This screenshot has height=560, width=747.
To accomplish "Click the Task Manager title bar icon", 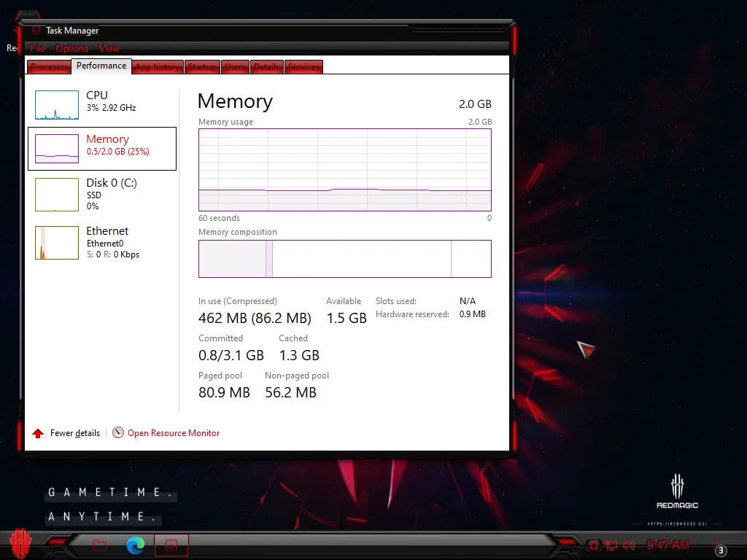I will [36, 30].
